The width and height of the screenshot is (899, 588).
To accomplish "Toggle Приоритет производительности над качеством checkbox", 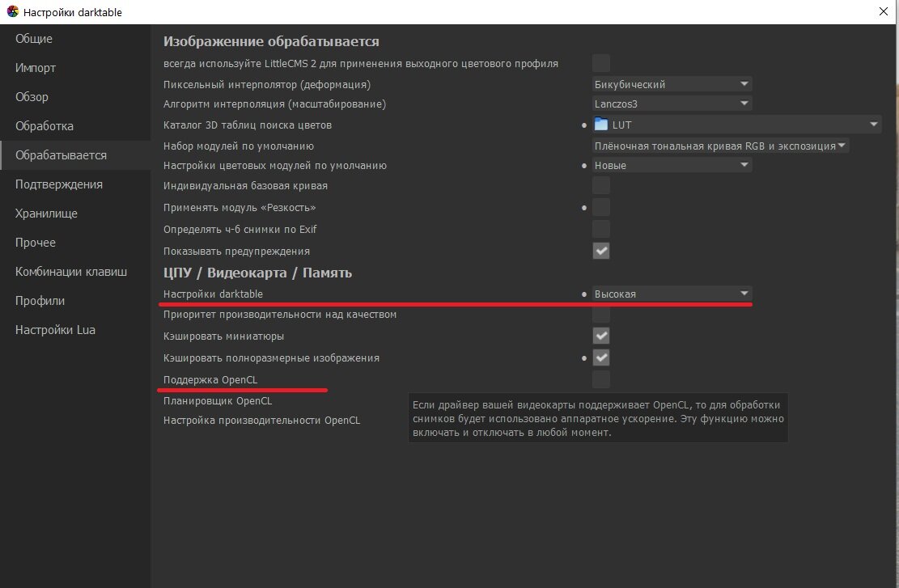I will (x=601, y=314).
